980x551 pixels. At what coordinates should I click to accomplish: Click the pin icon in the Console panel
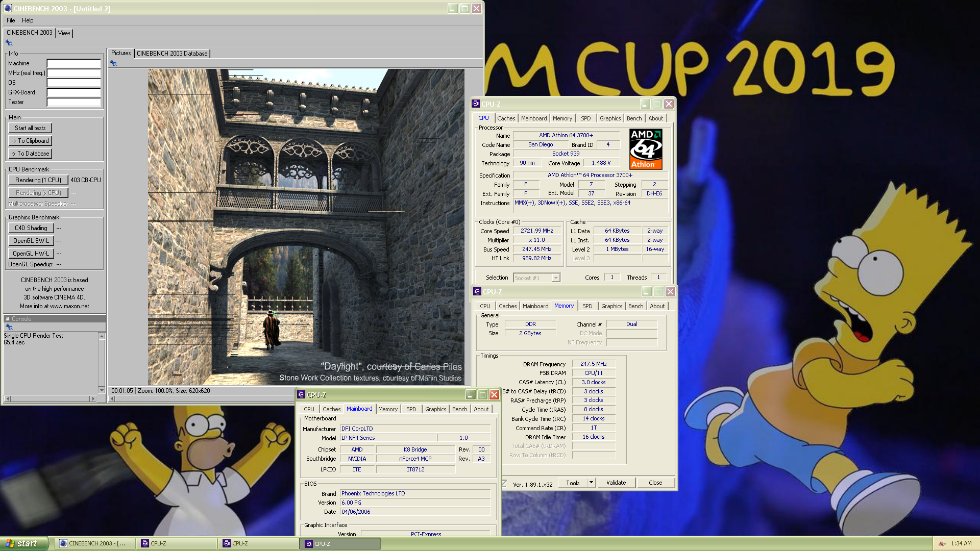coord(9,327)
